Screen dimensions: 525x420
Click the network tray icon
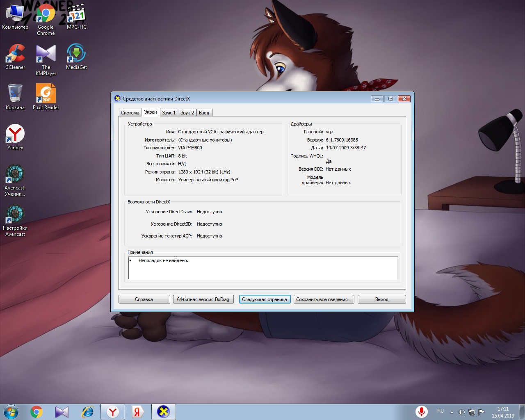pyautogui.click(x=472, y=412)
